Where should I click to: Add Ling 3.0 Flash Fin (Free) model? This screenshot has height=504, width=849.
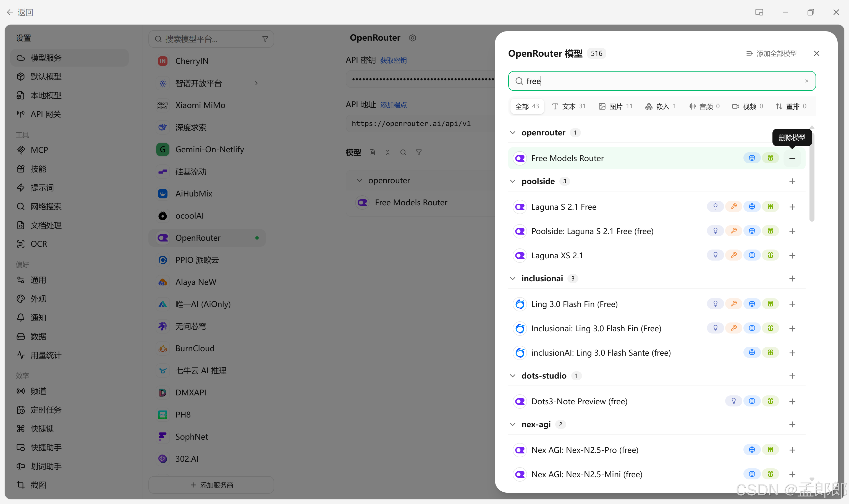point(792,304)
